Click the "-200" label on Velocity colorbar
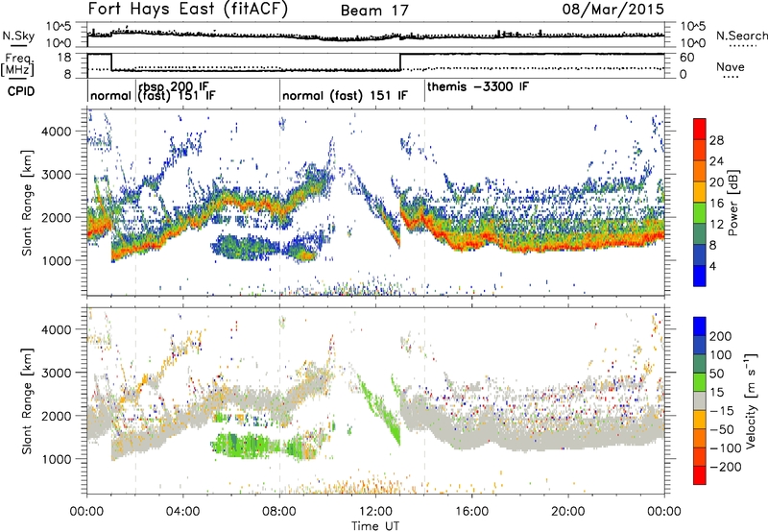The width and height of the screenshot is (768, 532). [725, 467]
